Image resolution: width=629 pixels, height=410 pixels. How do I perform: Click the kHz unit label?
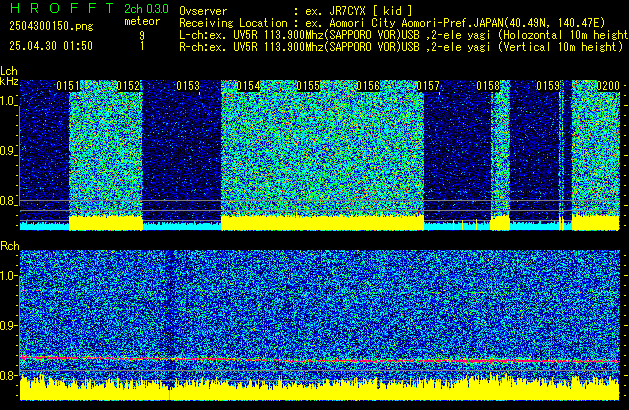pos(9,81)
